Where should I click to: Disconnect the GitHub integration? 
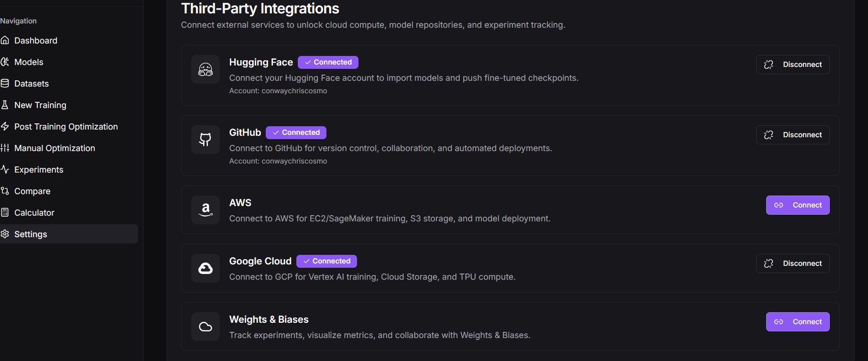pos(793,135)
